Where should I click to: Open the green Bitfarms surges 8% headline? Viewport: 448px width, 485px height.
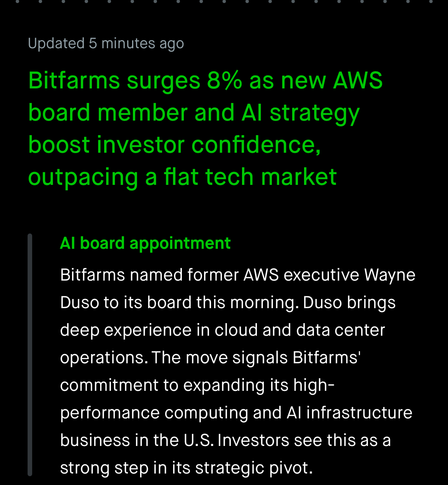[206, 129]
